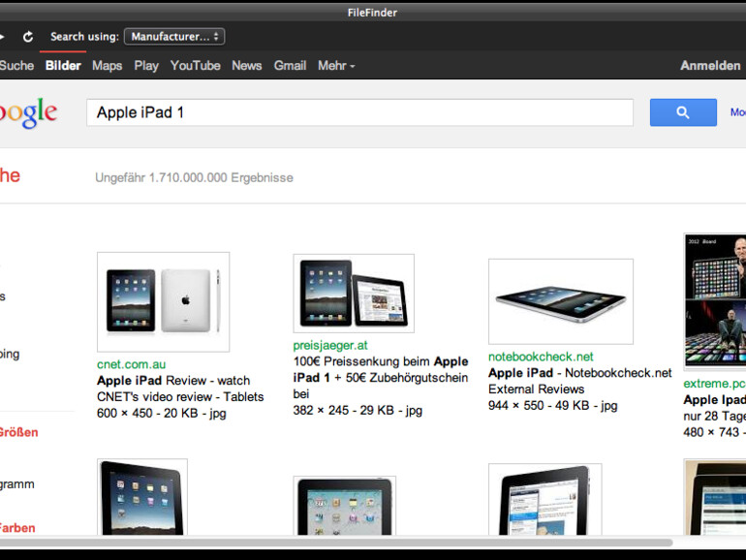Open the notebookcheck.net flat iPad thumbnail

coord(560,301)
